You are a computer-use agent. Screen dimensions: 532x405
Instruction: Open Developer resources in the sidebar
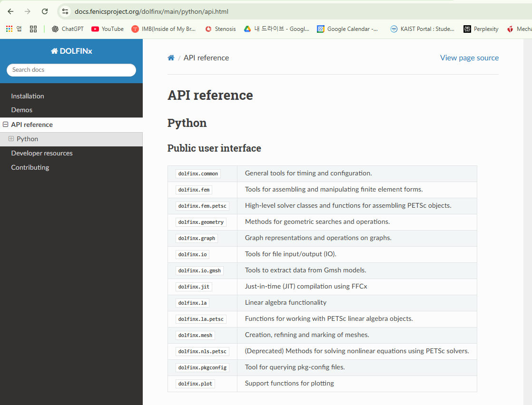pos(42,153)
